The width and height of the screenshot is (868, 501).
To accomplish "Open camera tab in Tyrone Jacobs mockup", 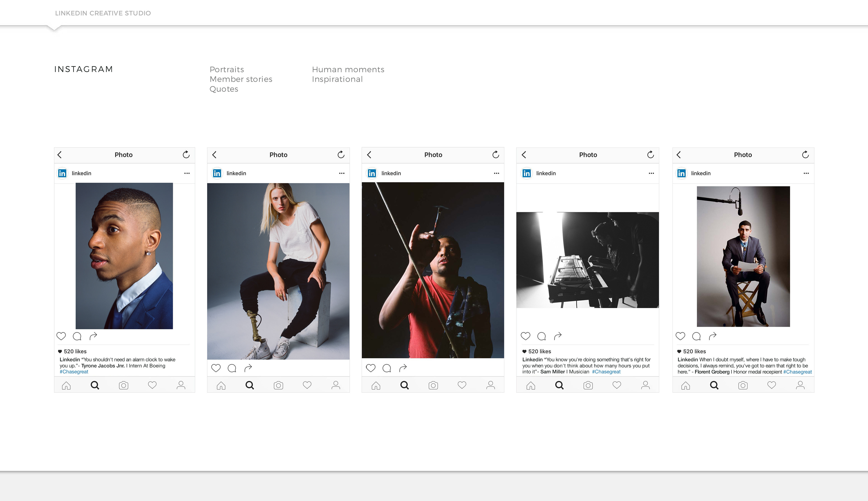I will pos(123,385).
